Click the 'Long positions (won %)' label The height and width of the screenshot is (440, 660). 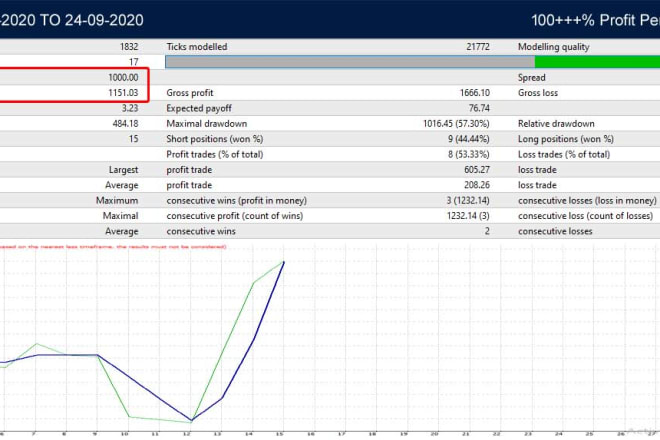(566, 139)
